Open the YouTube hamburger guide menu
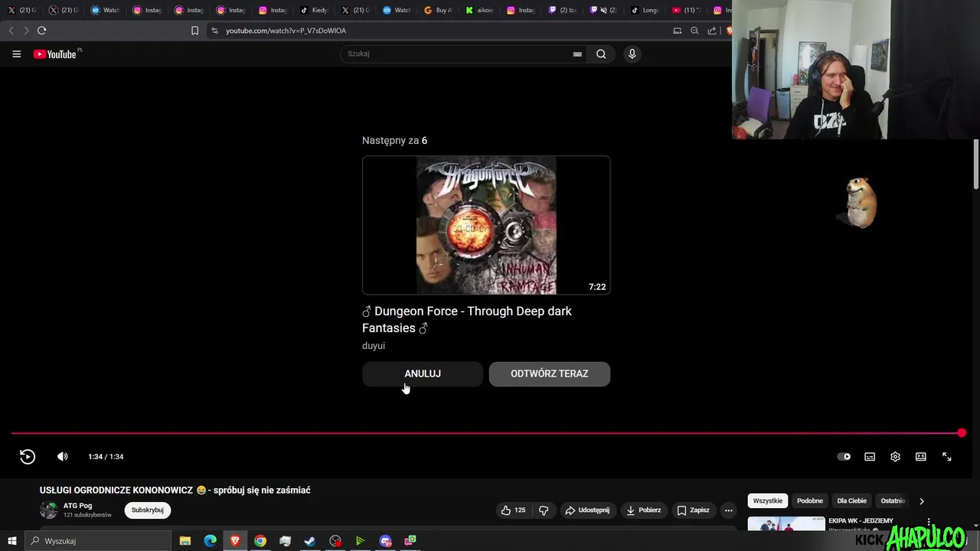This screenshot has height=551, width=980. point(16,54)
